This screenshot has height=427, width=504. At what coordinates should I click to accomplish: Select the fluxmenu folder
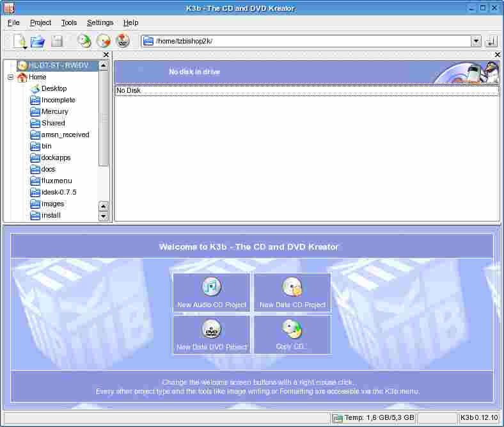pyautogui.click(x=51, y=181)
